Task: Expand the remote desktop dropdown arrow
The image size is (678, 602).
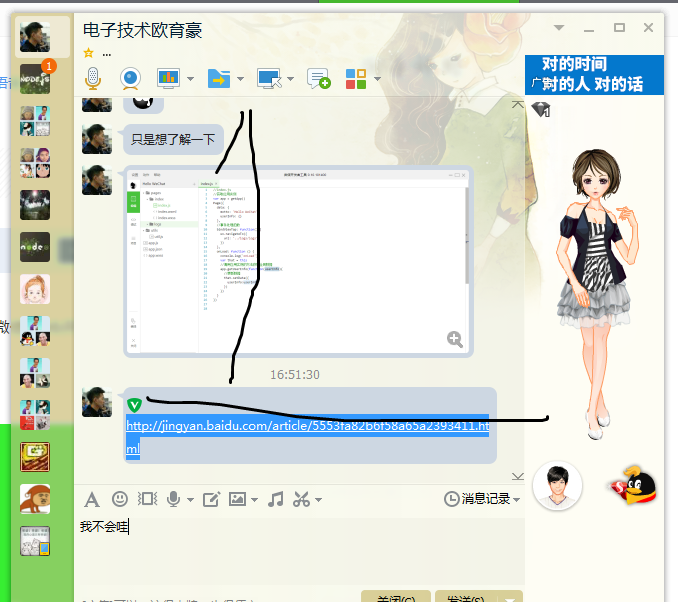Action: click(291, 79)
